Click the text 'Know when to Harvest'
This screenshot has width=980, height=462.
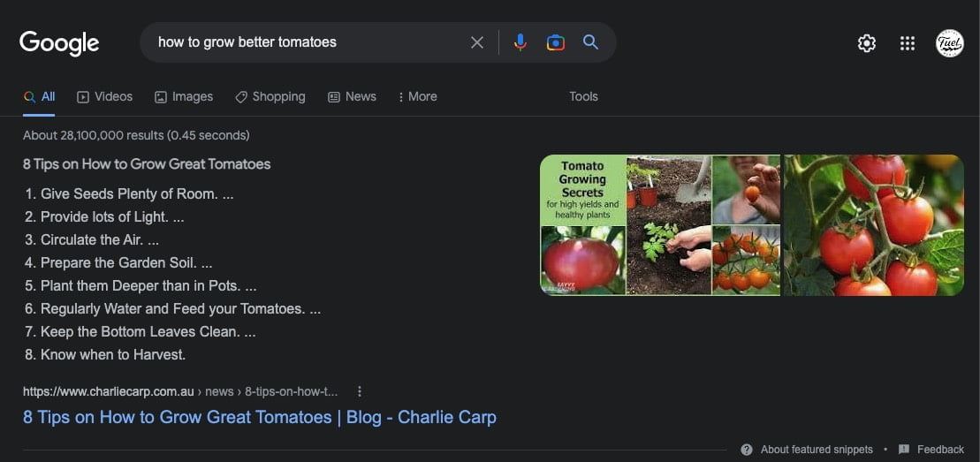[113, 355]
